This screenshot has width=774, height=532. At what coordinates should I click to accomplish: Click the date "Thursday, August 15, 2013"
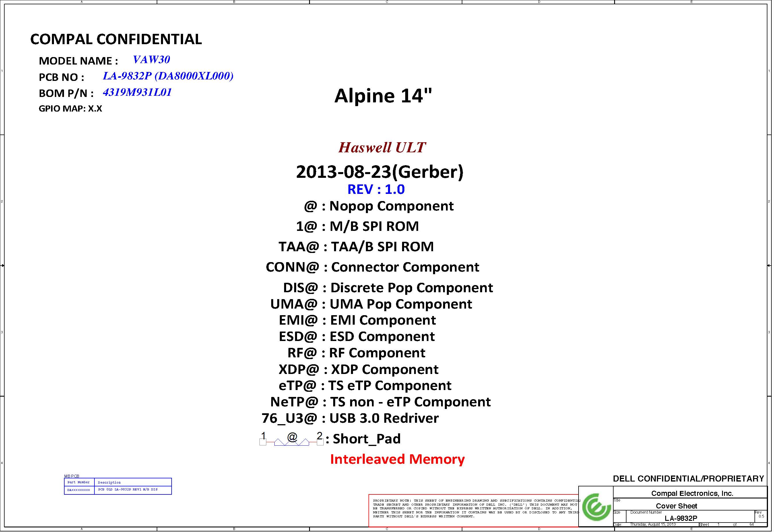tap(653, 525)
